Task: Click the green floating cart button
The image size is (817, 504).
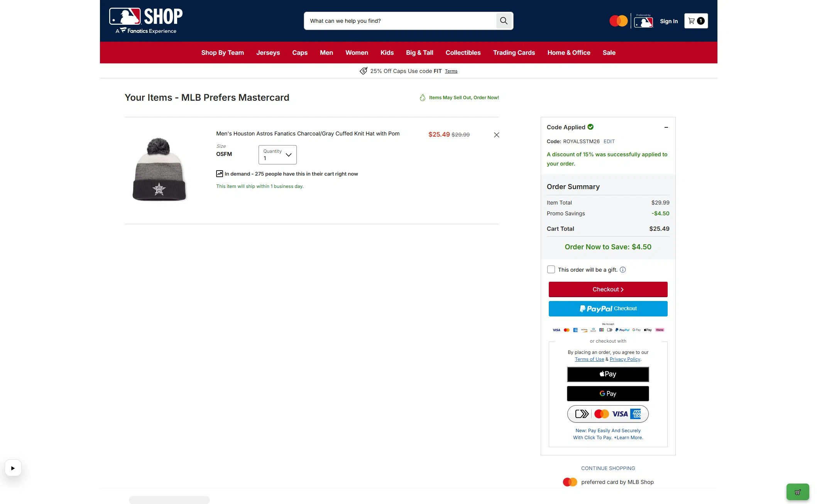Action: pos(798,492)
